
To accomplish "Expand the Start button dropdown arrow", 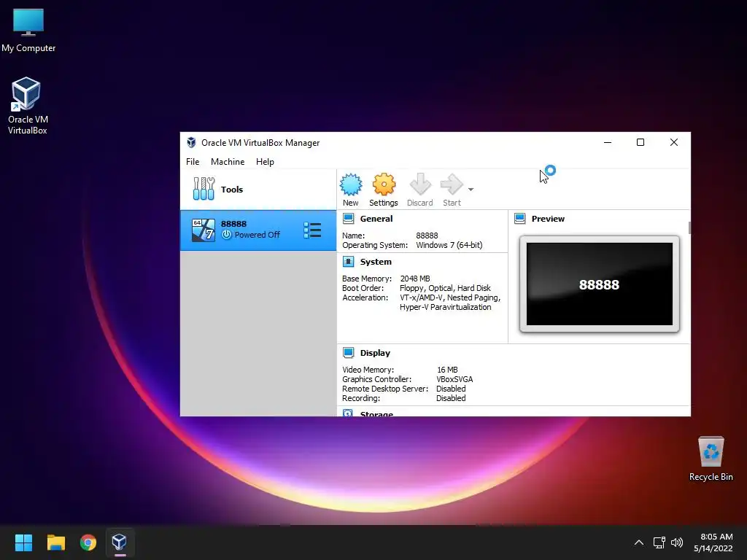I will 471,190.
